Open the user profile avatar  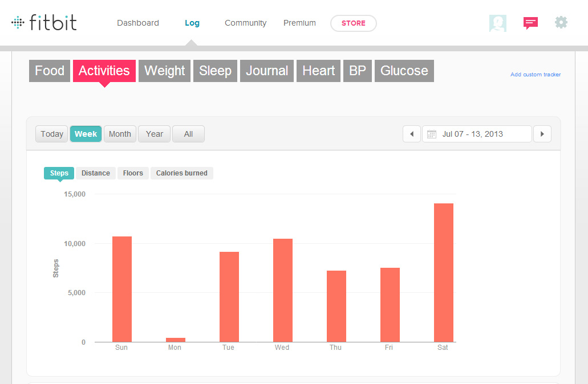point(498,23)
